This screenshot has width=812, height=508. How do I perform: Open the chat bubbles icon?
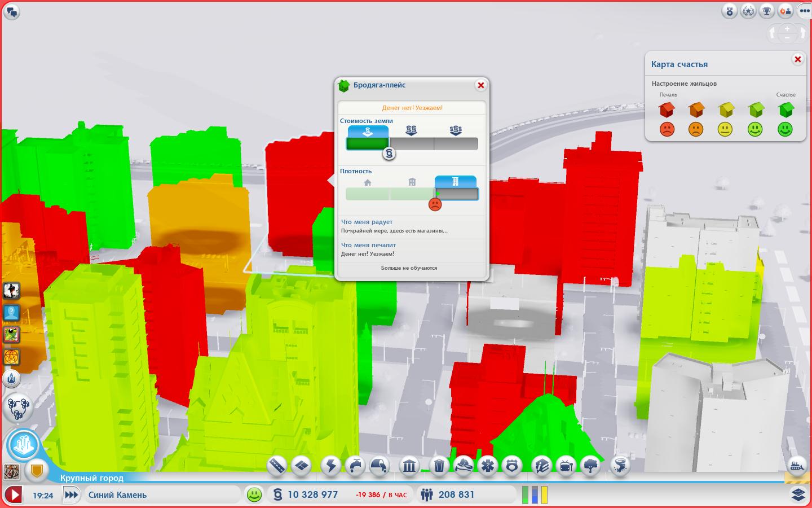pyautogui.click(x=12, y=12)
